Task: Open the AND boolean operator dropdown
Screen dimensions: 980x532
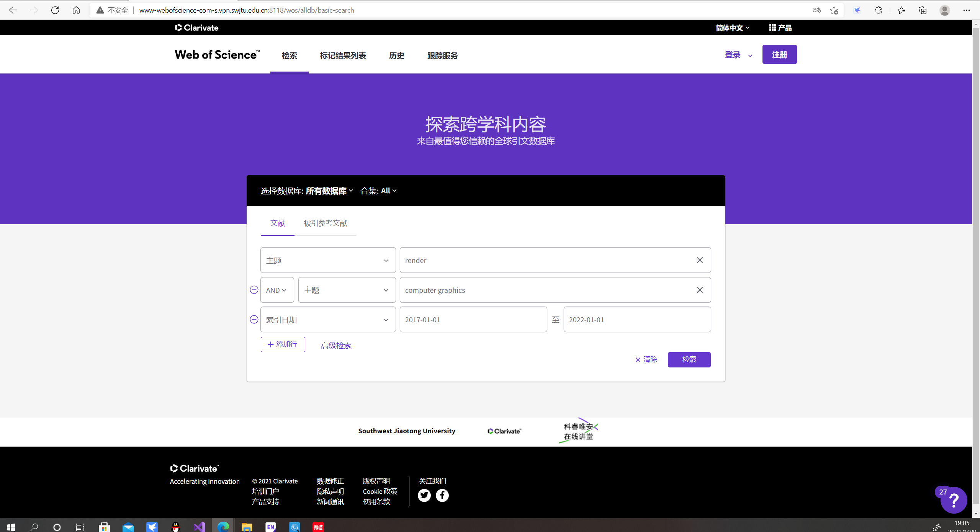Action: (x=277, y=290)
